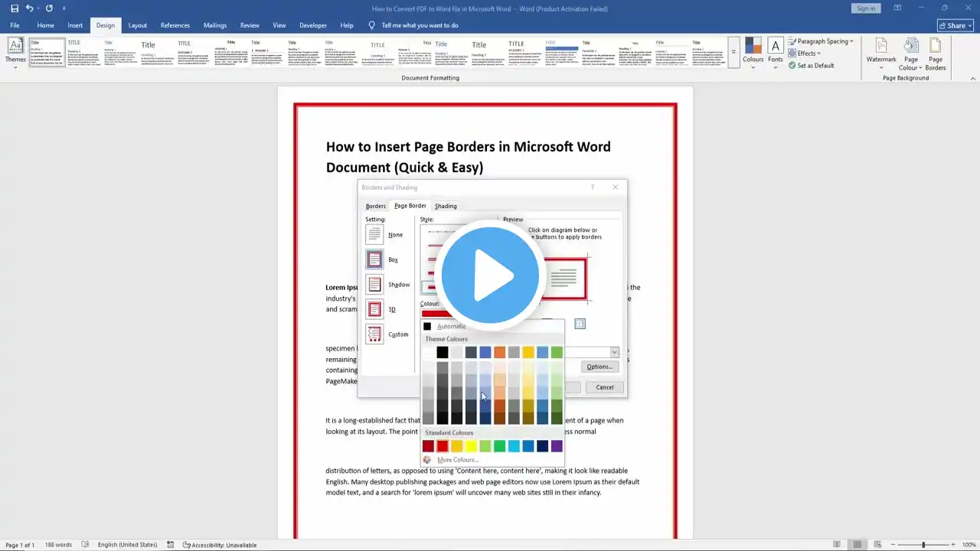Screen dimensions: 980x551
Task: Open the Effects dropdown
Action: point(808,54)
